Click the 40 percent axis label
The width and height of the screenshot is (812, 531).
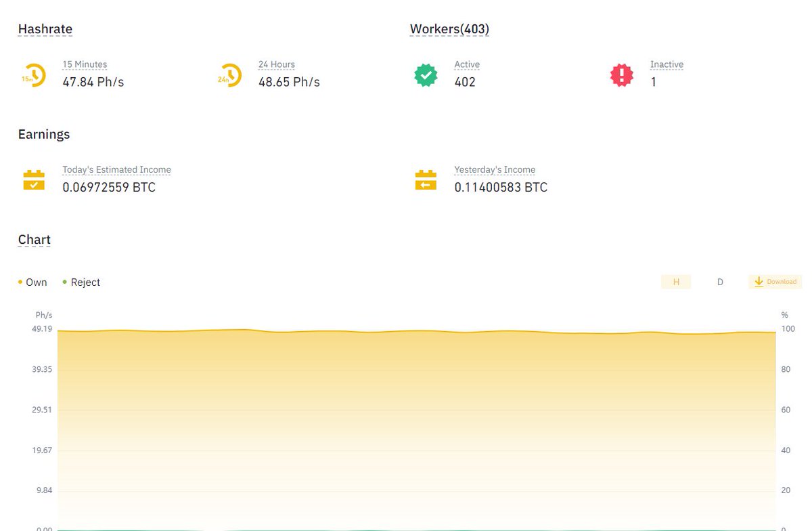(786, 450)
